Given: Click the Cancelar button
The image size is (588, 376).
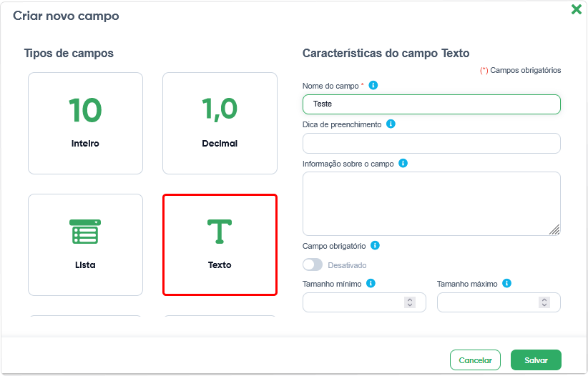Looking at the screenshot, I should point(475,360).
